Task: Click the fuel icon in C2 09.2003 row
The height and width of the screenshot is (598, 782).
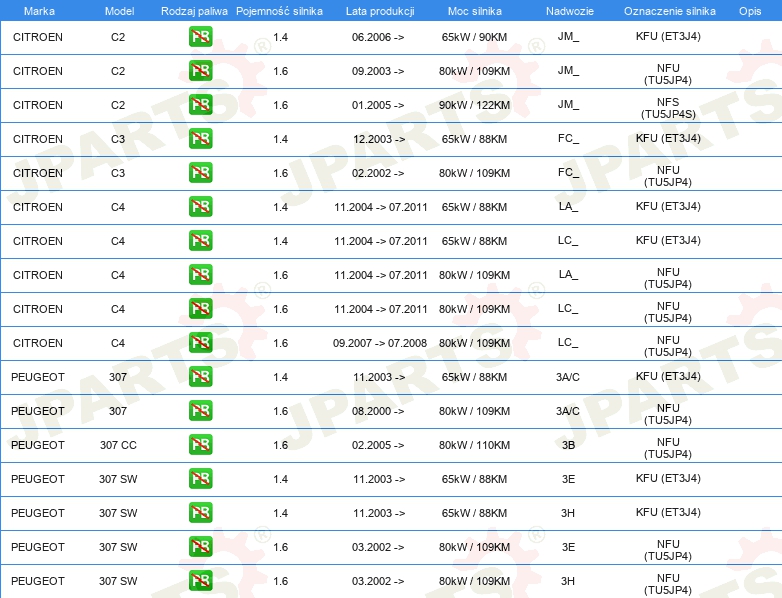Action: tap(200, 71)
